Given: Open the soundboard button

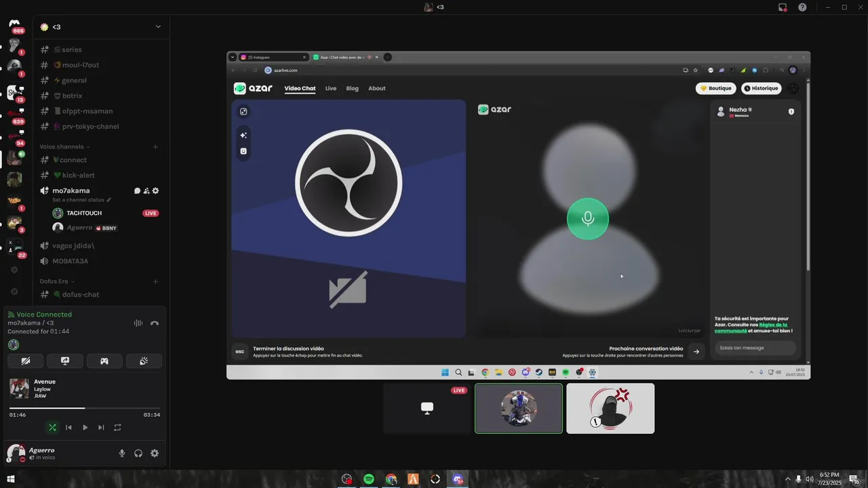Looking at the screenshot, I should point(144,361).
